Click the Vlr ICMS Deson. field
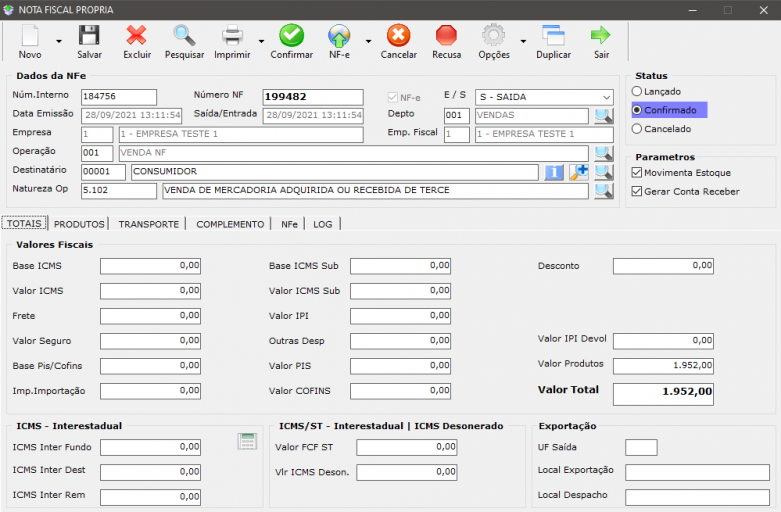781x512 pixels. coord(407,472)
